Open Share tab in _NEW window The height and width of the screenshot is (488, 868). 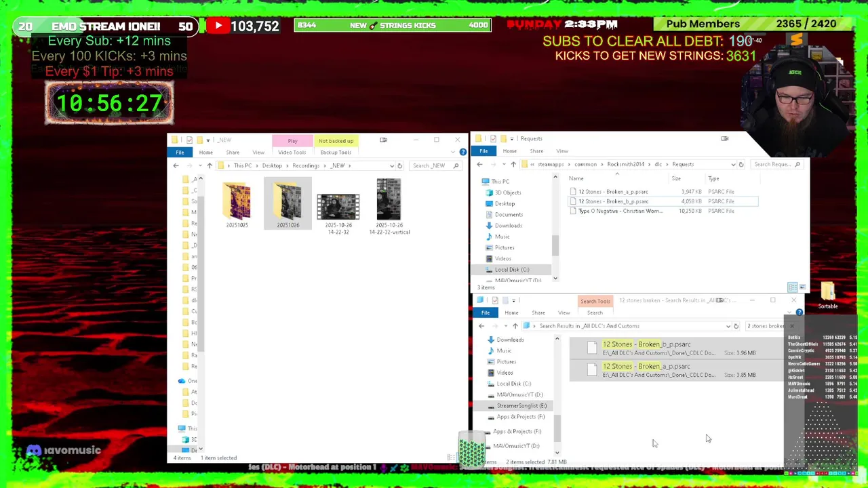click(233, 152)
